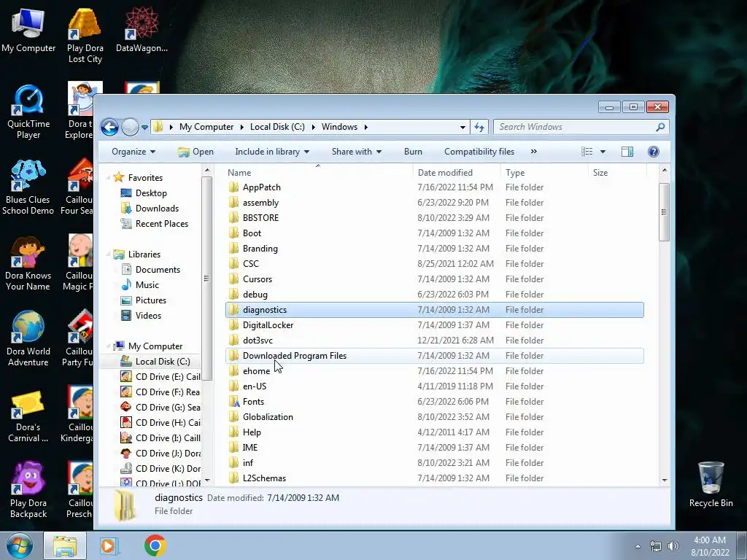
Task: Click the Help question mark icon
Action: (x=654, y=152)
